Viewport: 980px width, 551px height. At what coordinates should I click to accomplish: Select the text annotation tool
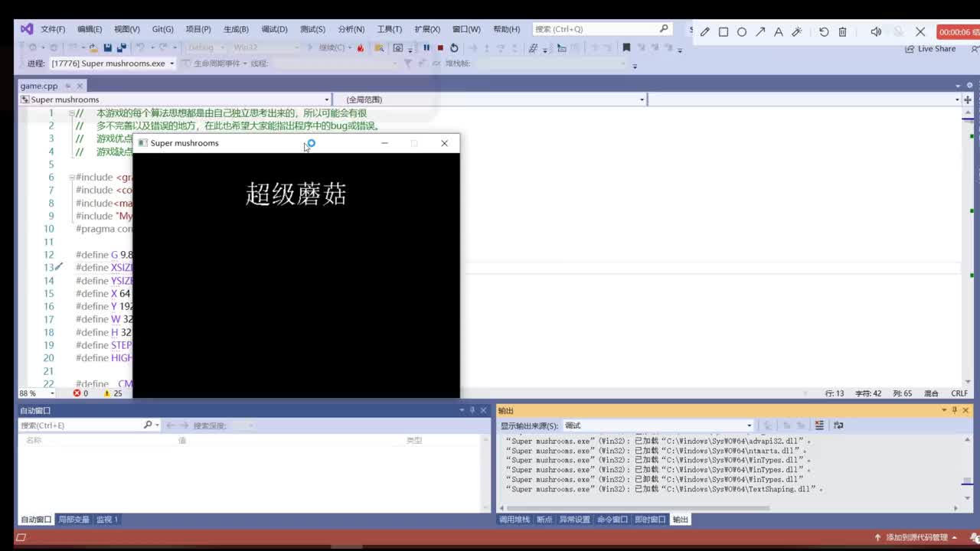coord(779,32)
